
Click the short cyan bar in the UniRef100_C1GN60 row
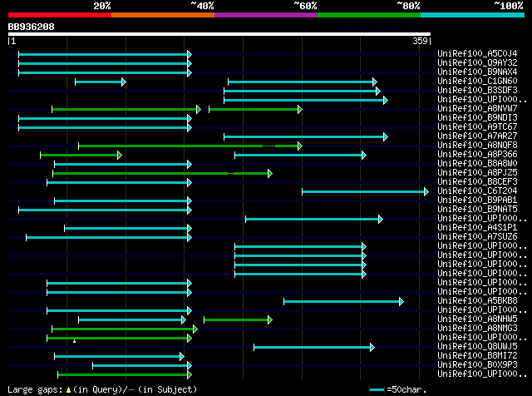click(x=101, y=82)
